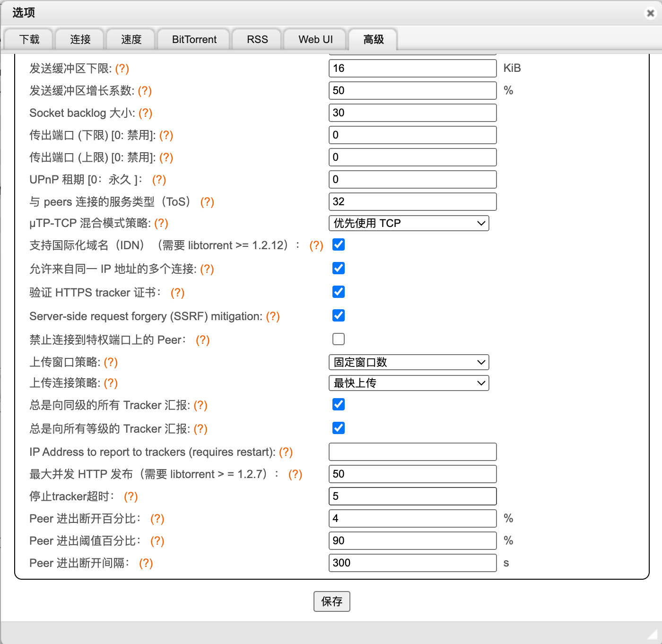Open the Web UI tab
Image resolution: width=662 pixels, height=644 pixels.
(315, 39)
